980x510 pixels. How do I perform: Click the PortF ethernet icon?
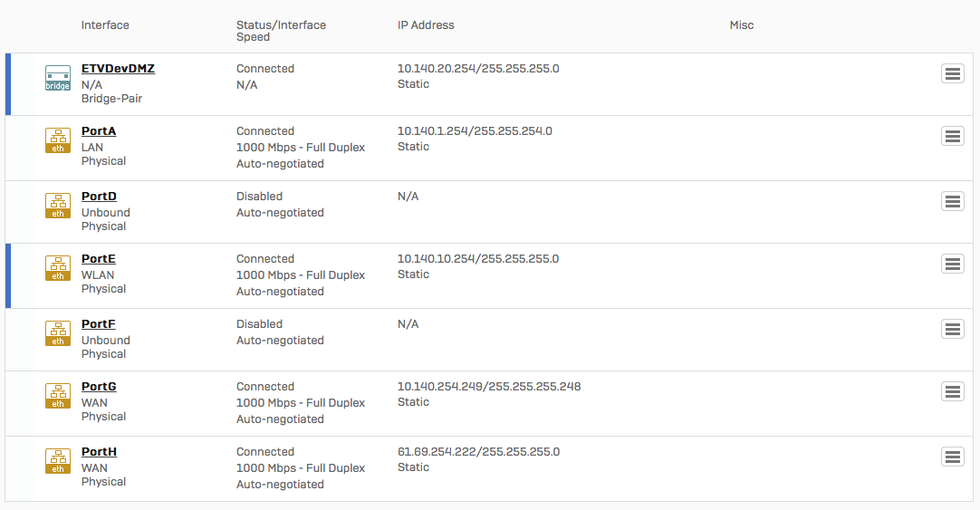[x=58, y=333]
